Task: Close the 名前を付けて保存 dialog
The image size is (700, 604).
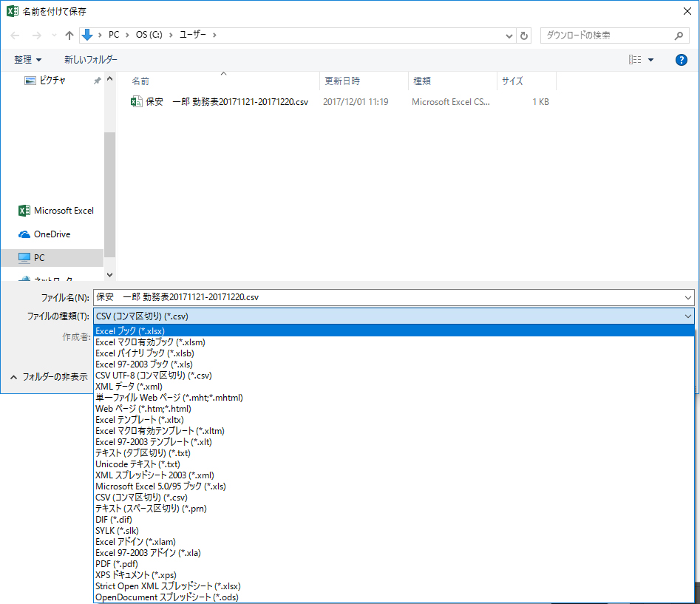Action: (687, 11)
